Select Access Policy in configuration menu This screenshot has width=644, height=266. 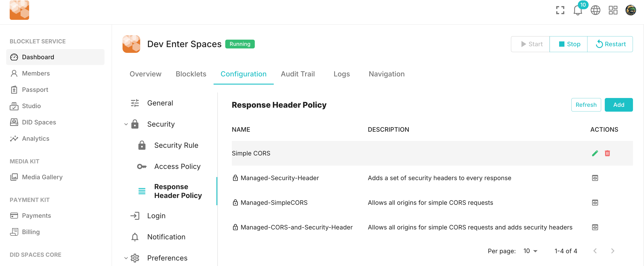(x=177, y=166)
